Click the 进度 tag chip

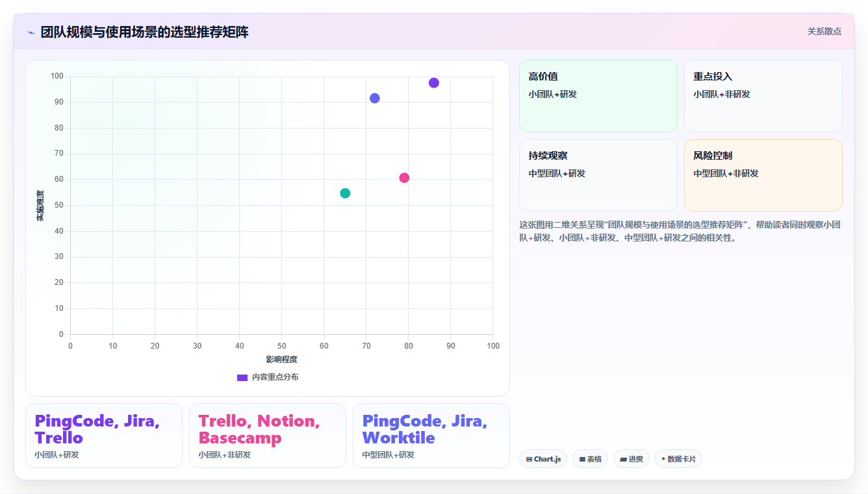632,459
